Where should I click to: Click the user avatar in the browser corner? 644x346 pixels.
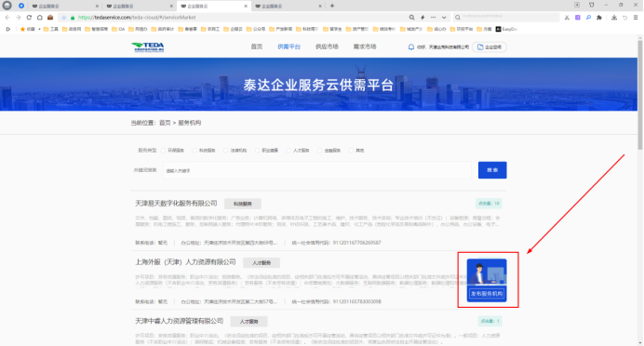7,6
